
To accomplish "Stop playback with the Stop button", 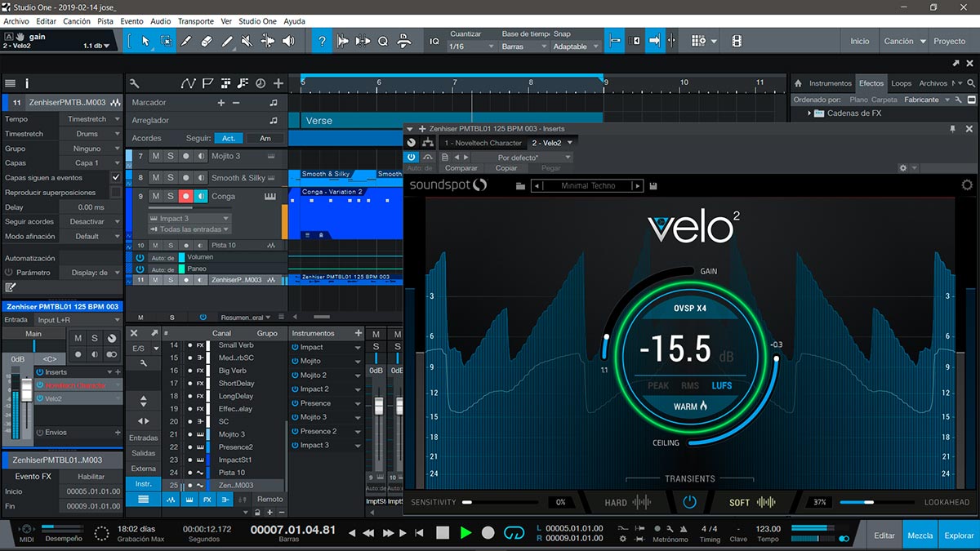I will [x=443, y=533].
